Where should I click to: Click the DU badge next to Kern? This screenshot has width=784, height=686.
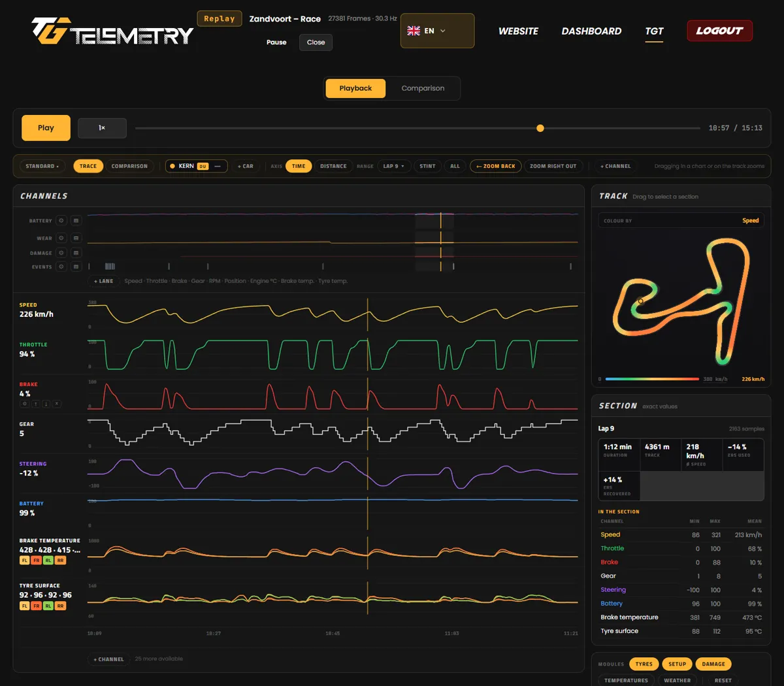point(203,166)
